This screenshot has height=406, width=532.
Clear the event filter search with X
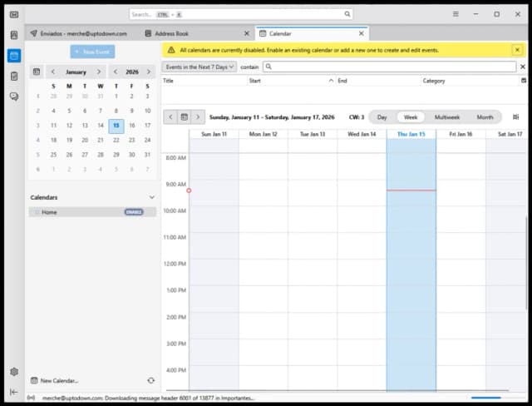[x=523, y=67]
